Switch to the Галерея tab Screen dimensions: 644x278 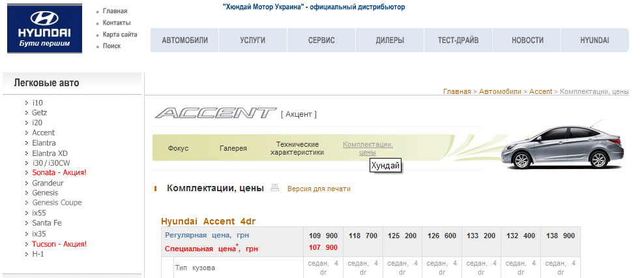(x=233, y=148)
